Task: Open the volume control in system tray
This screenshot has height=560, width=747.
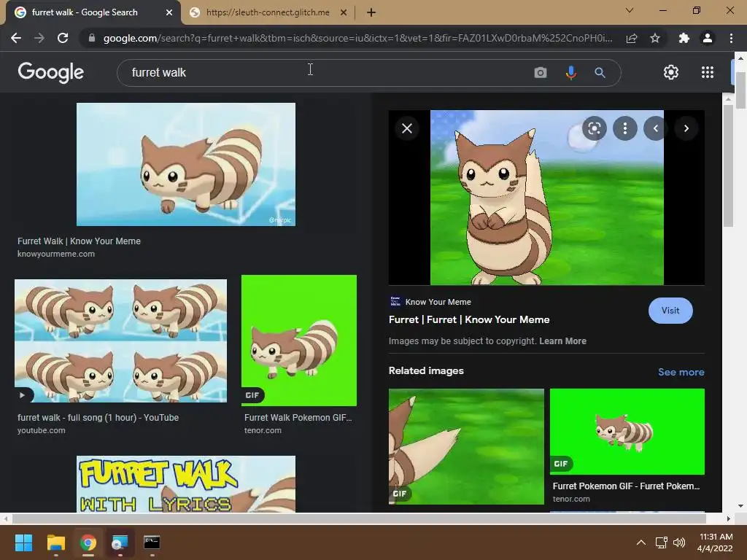Action: (679, 542)
